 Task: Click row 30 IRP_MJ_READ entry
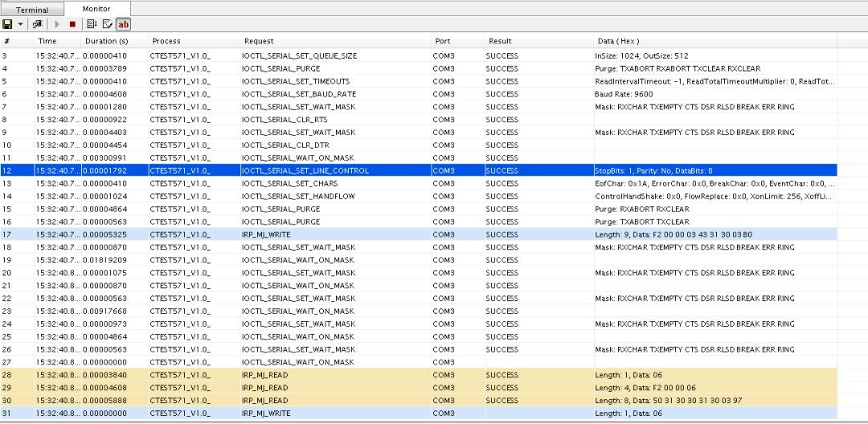coord(267,400)
